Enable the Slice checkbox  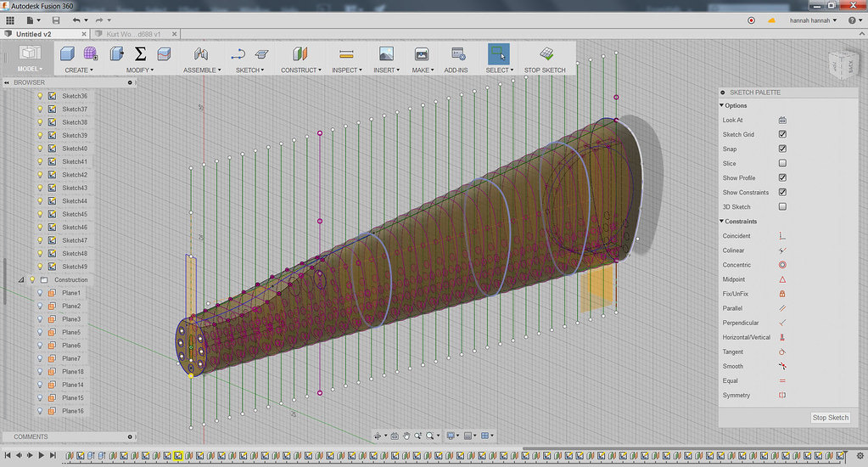[x=782, y=164]
